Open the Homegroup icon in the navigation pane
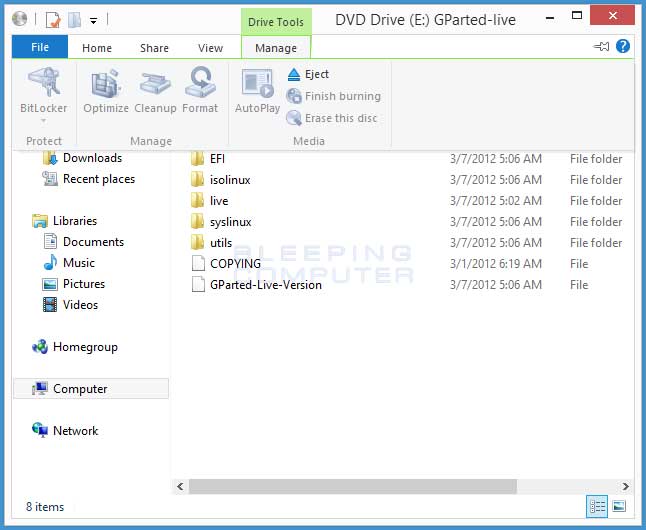This screenshot has width=646, height=530. click(40, 347)
